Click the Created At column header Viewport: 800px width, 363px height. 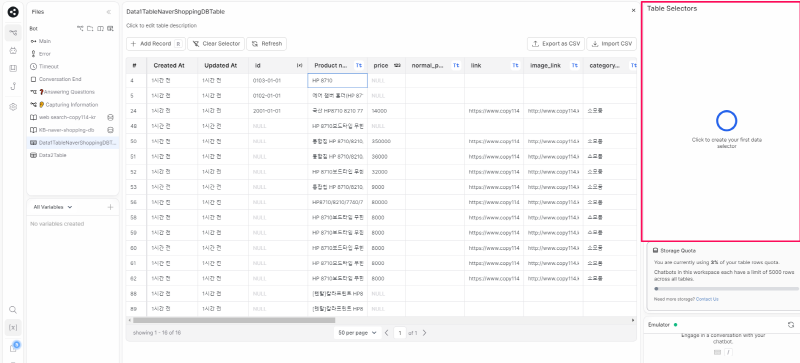coord(172,65)
